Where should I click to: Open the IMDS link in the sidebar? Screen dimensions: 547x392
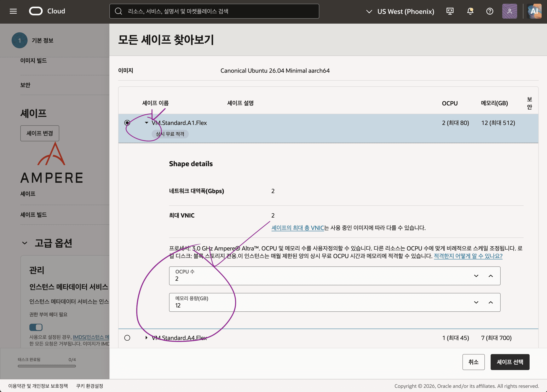point(91,337)
